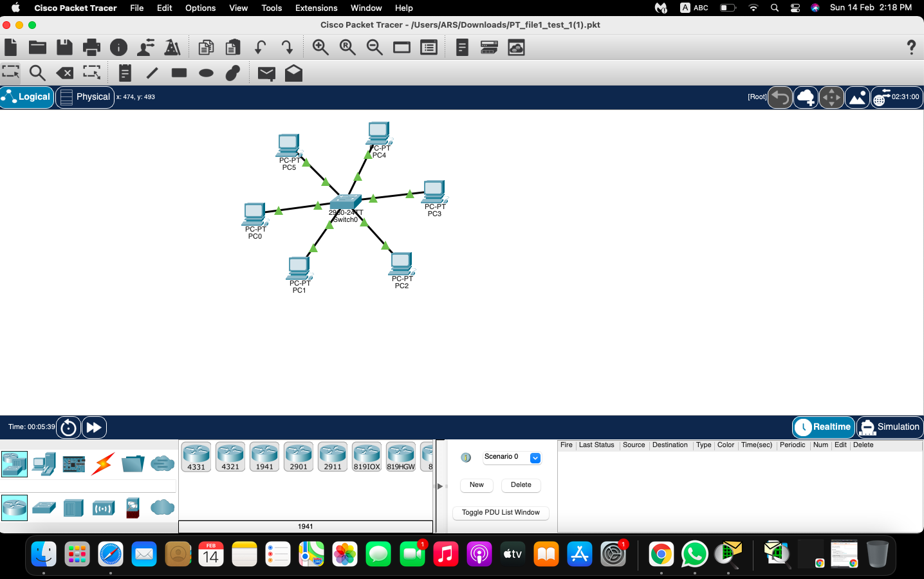Add a Complex PDU with the open envelope
This screenshot has height=579, width=924.
tap(293, 73)
